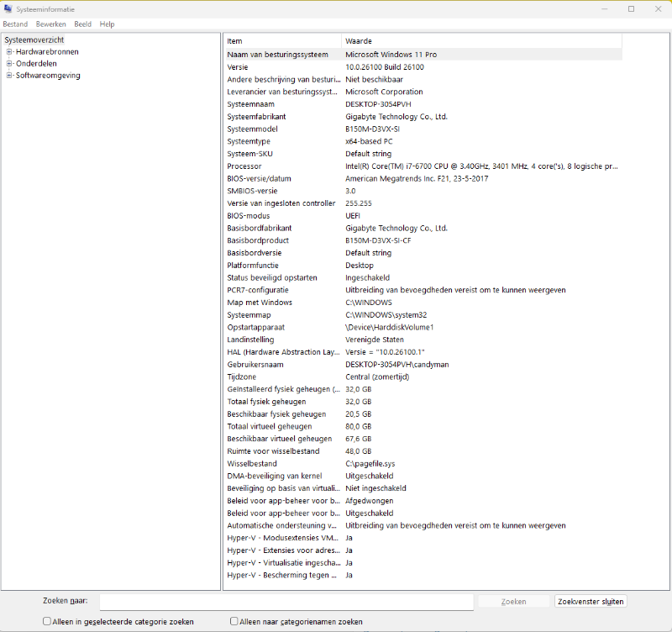
Task: Select the BIOS-versie/datum row
Action: [423, 178]
